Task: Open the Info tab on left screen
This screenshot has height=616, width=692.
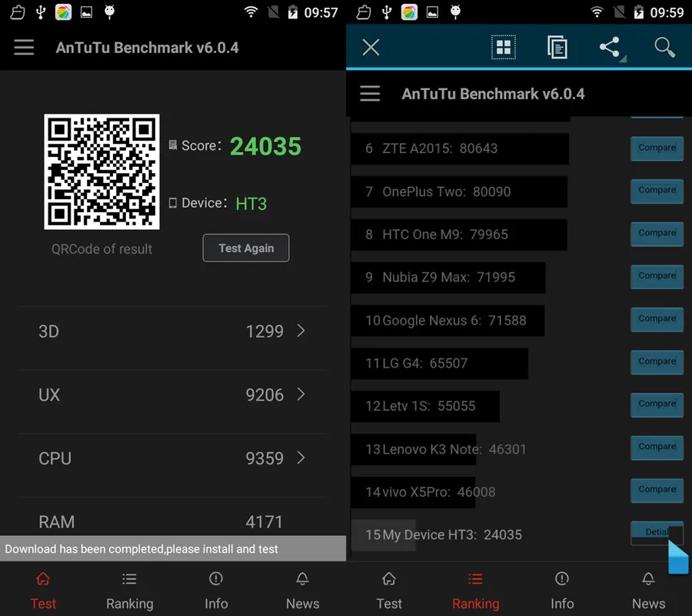Action: 216,590
